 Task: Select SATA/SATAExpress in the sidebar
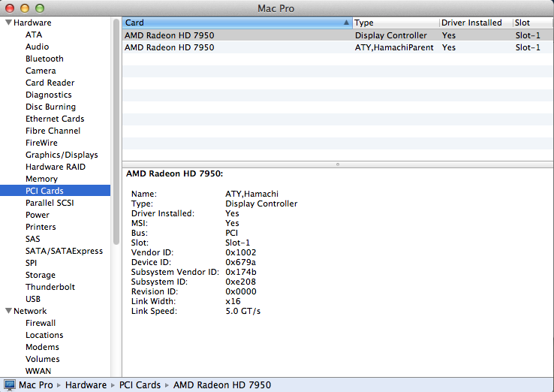click(x=64, y=251)
